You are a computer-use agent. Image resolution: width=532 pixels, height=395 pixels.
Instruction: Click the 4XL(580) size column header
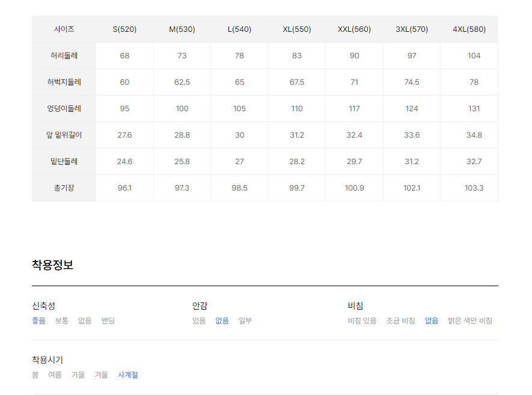click(x=469, y=29)
